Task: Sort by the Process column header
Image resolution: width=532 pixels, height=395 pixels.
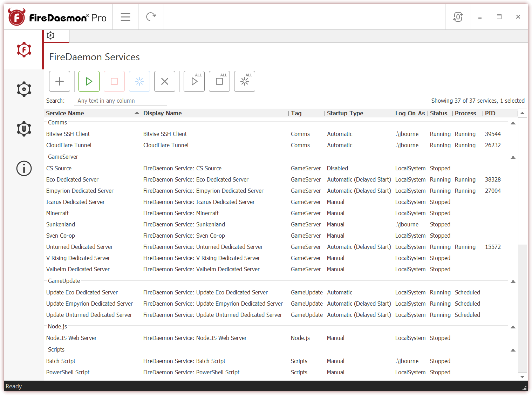Action: click(x=468, y=113)
